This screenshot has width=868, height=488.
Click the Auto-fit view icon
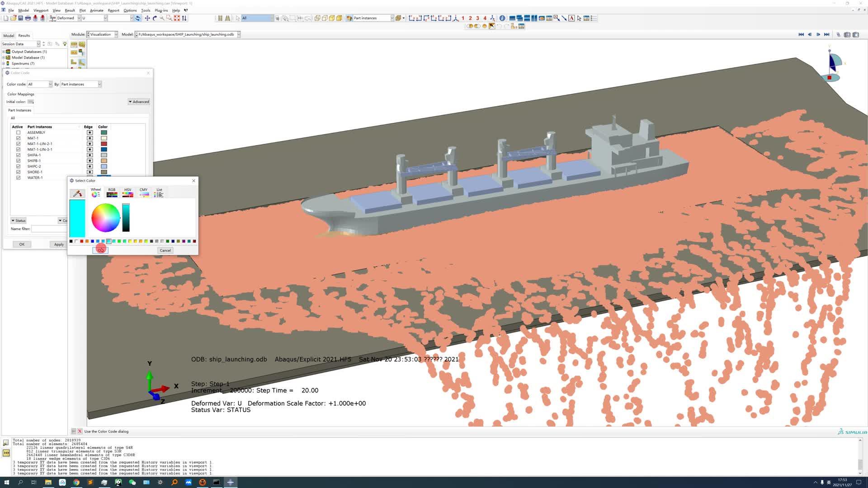click(177, 18)
